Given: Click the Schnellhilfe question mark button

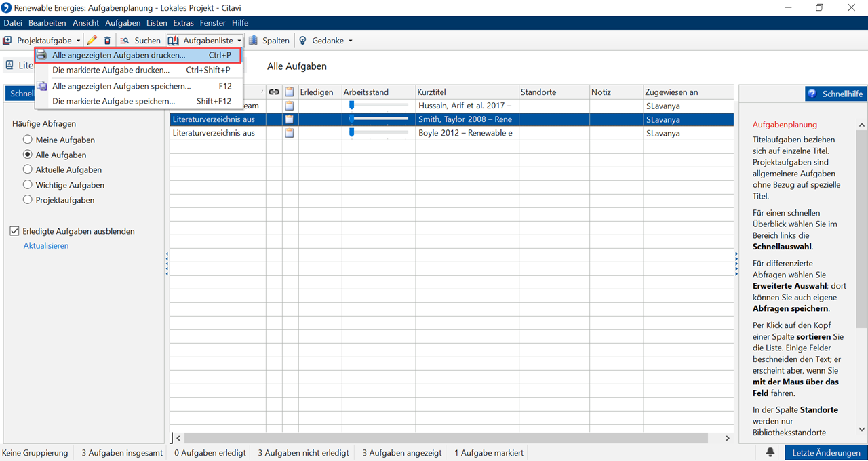Looking at the screenshot, I should (836, 94).
